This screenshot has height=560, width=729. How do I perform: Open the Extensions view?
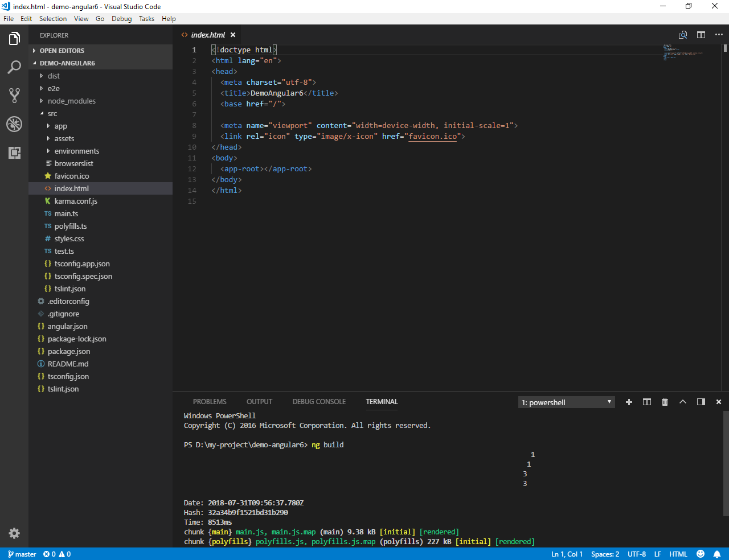14,153
